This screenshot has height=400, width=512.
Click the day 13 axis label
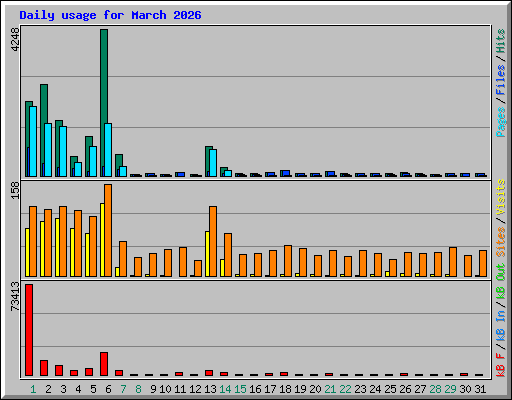coord(210,389)
